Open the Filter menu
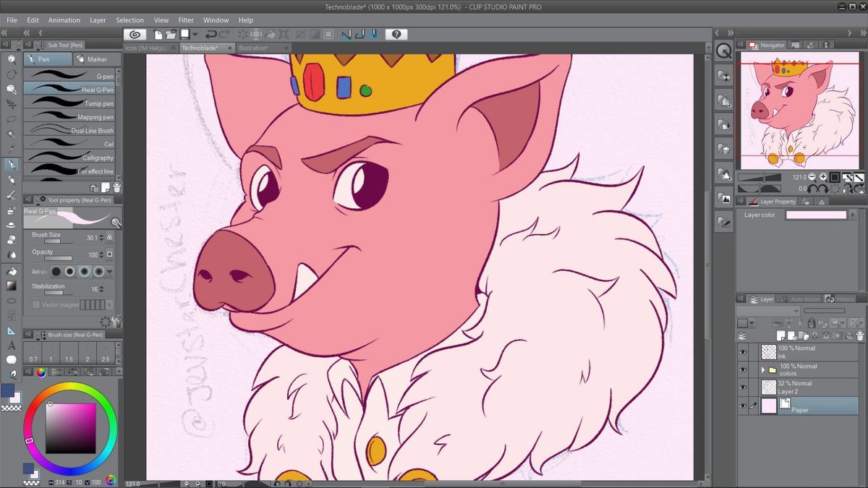This screenshot has height=488, width=868. point(186,20)
